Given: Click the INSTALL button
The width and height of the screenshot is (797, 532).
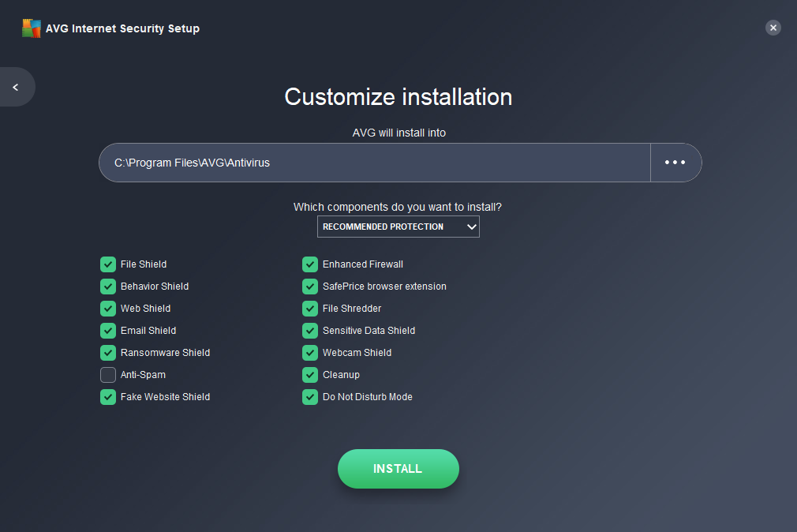Looking at the screenshot, I should (398, 468).
